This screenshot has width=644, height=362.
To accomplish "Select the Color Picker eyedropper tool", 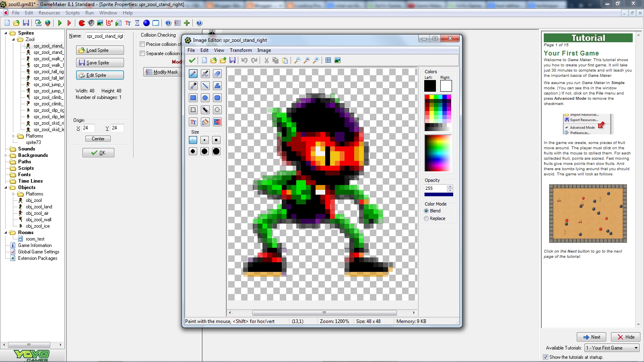I will click(x=193, y=86).
